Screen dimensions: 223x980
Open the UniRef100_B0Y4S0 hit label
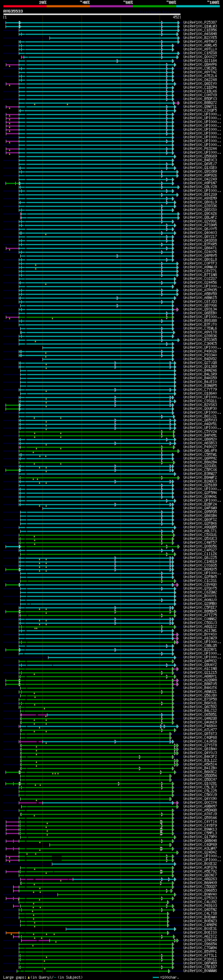tap(200, 634)
